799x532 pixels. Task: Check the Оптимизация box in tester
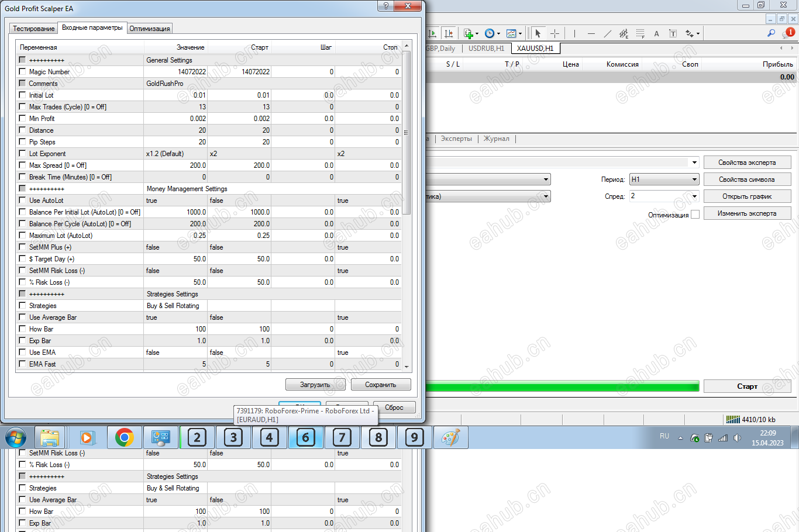click(695, 215)
